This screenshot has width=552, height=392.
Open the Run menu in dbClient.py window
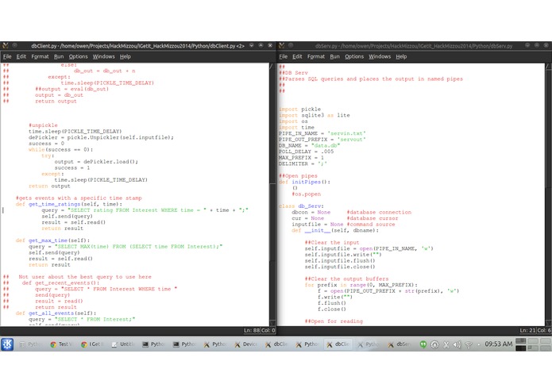tap(59, 56)
